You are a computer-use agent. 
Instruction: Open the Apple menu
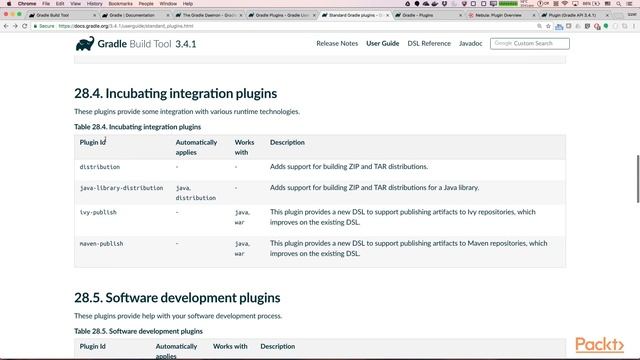[x=9, y=4]
